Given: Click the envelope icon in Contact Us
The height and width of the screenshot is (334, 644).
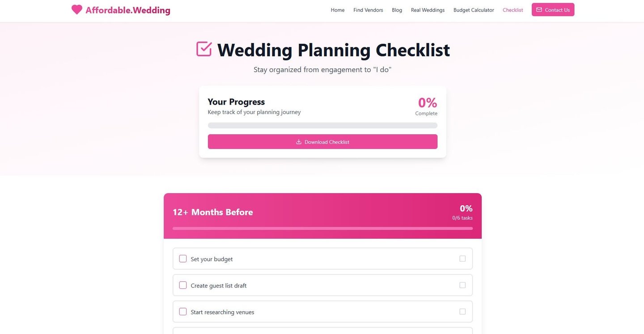Looking at the screenshot, I should [539, 10].
